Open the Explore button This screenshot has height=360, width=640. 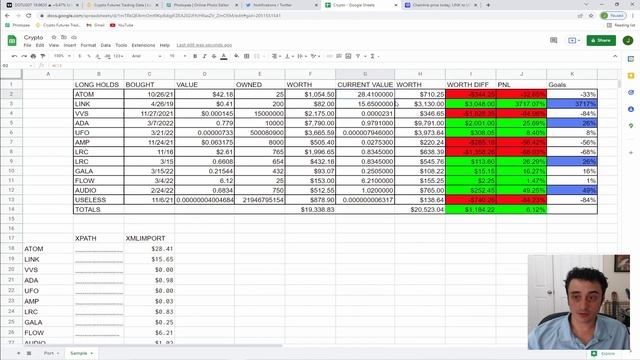pos(604,353)
